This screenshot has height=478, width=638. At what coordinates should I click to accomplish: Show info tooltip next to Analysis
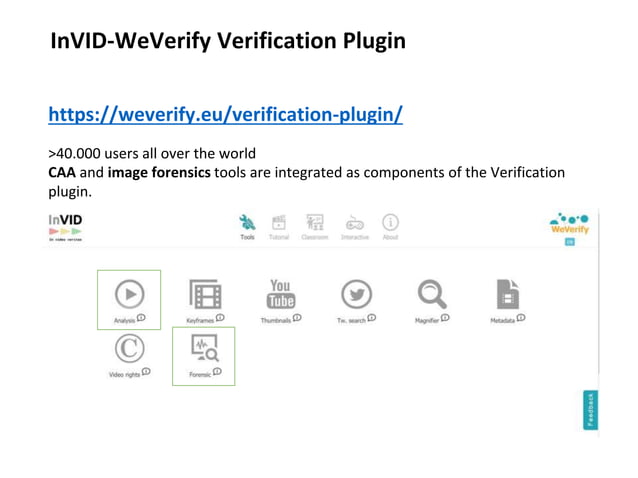[141, 318]
